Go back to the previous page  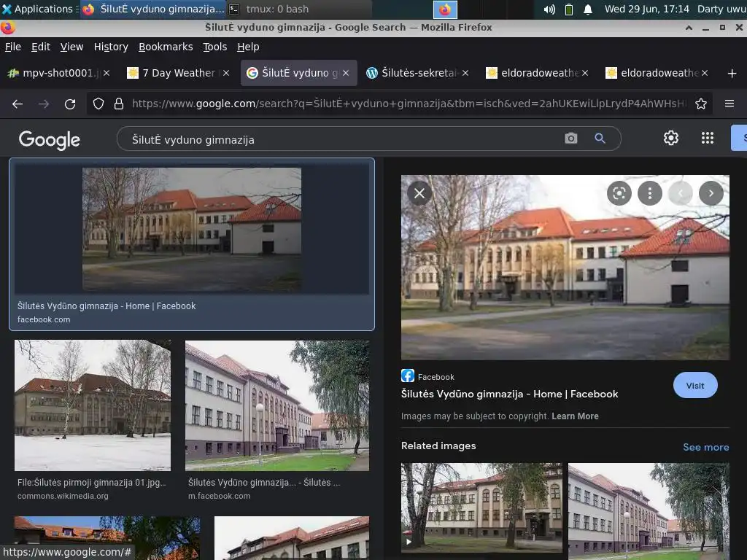click(18, 104)
